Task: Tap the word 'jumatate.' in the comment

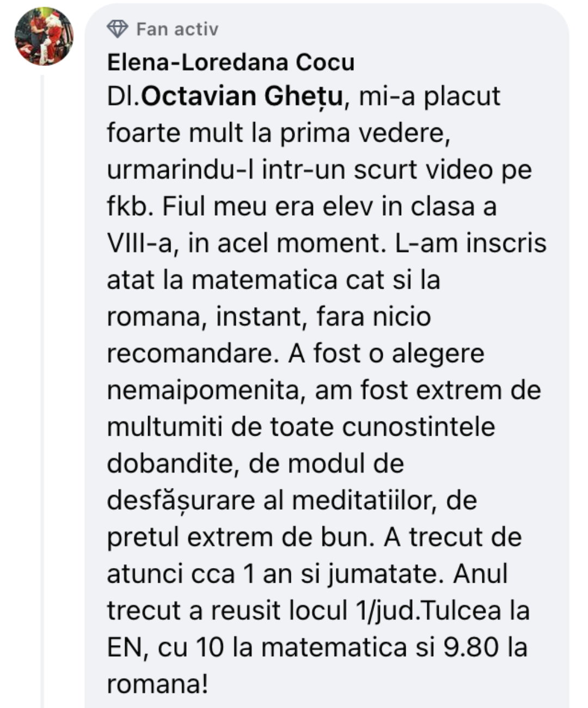Action: click(x=386, y=575)
